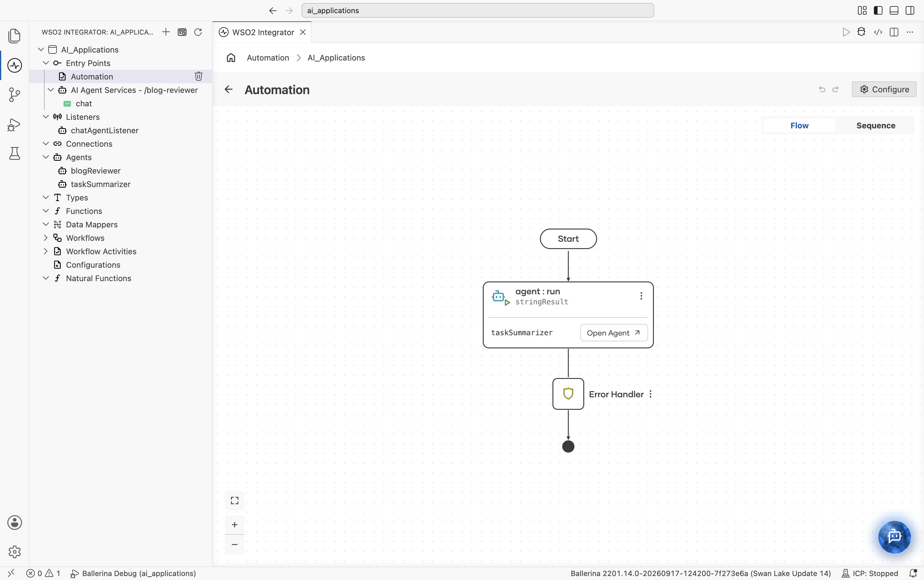Open the Source Control view

point(14,95)
